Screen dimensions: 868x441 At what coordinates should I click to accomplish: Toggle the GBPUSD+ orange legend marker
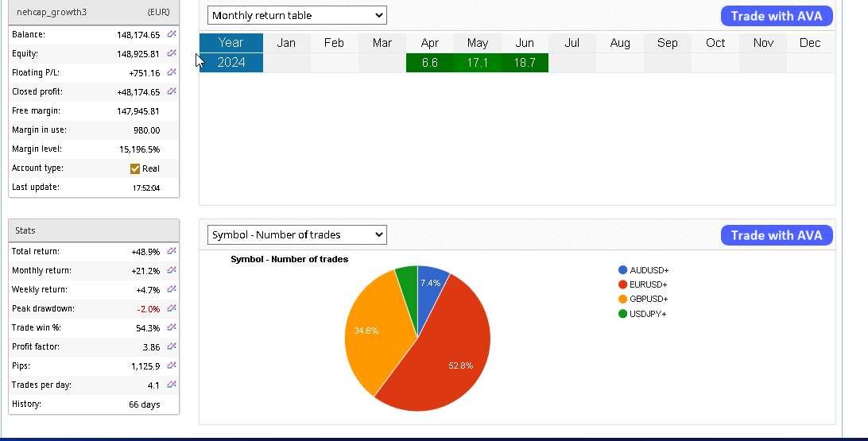point(623,299)
